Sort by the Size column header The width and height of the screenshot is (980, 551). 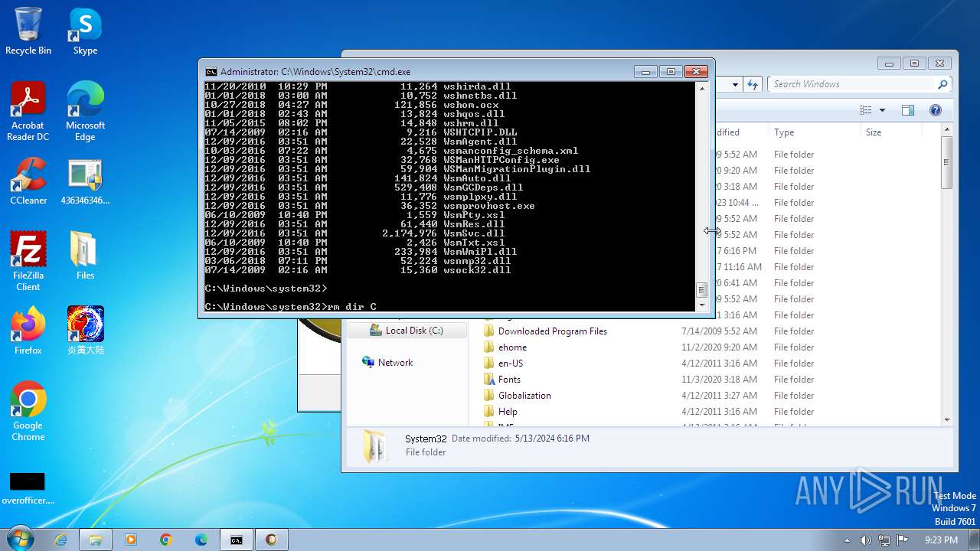pyautogui.click(x=890, y=132)
